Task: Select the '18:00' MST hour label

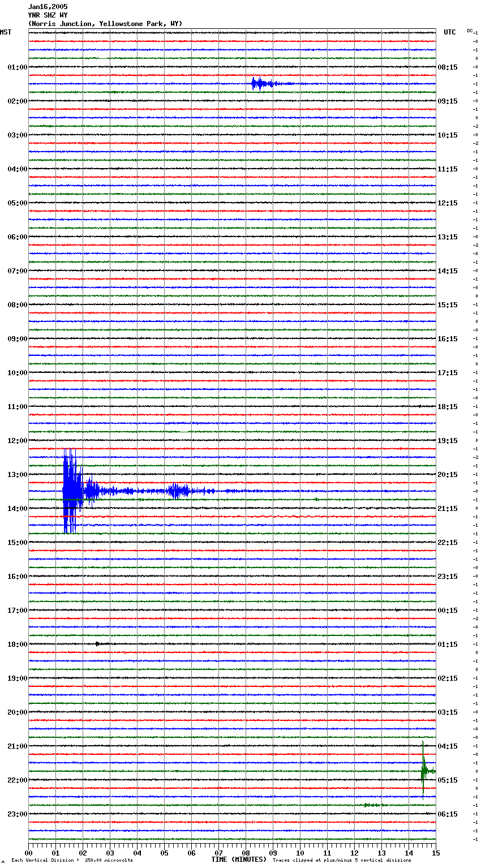Action: [x=18, y=644]
